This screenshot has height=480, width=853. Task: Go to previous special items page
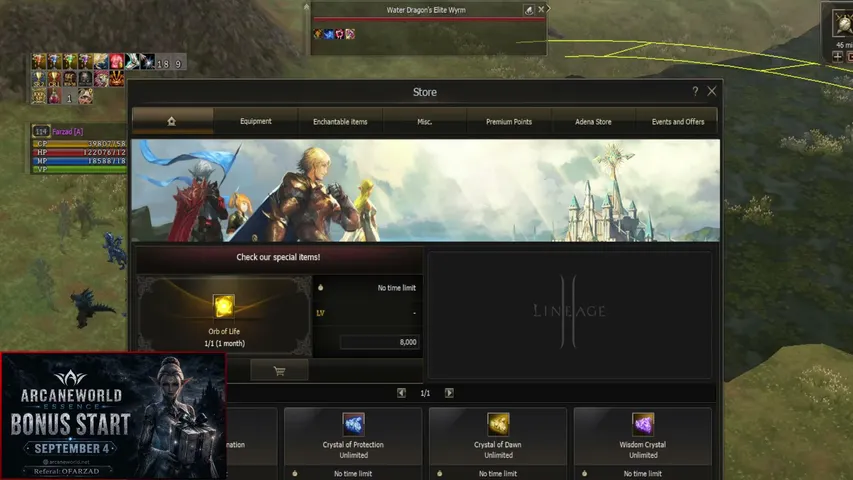pos(401,393)
